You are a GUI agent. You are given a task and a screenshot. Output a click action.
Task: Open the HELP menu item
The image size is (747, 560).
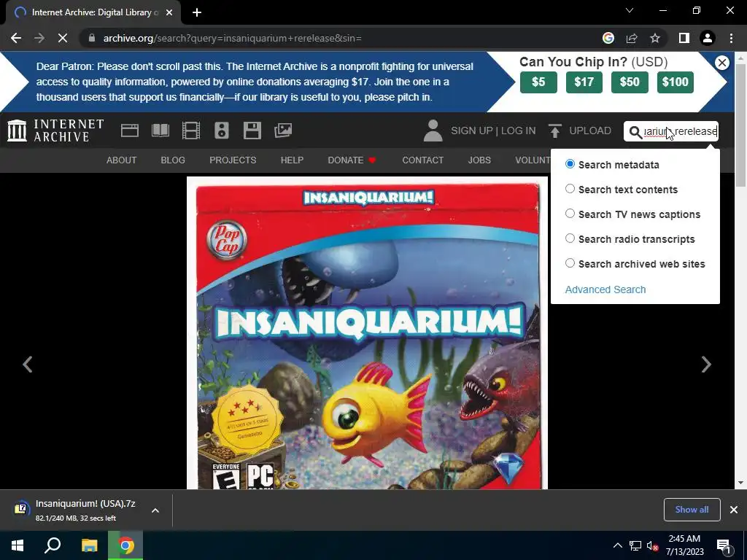tap(292, 160)
